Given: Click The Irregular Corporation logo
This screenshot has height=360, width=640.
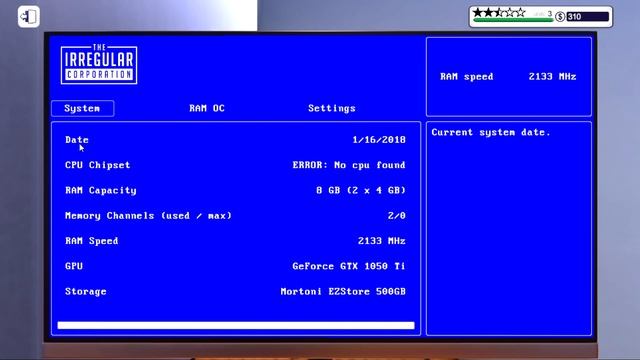Looking at the screenshot, I should click(99, 64).
